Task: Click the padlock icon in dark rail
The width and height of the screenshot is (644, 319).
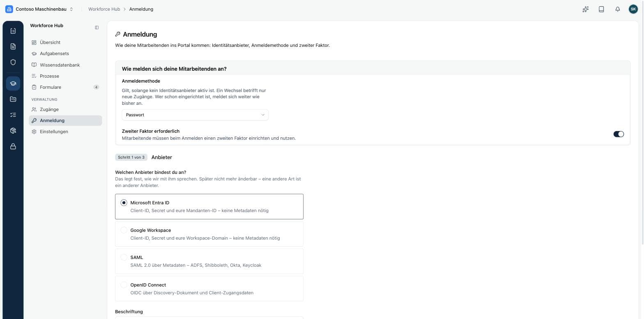Action: click(x=13, y=146)
